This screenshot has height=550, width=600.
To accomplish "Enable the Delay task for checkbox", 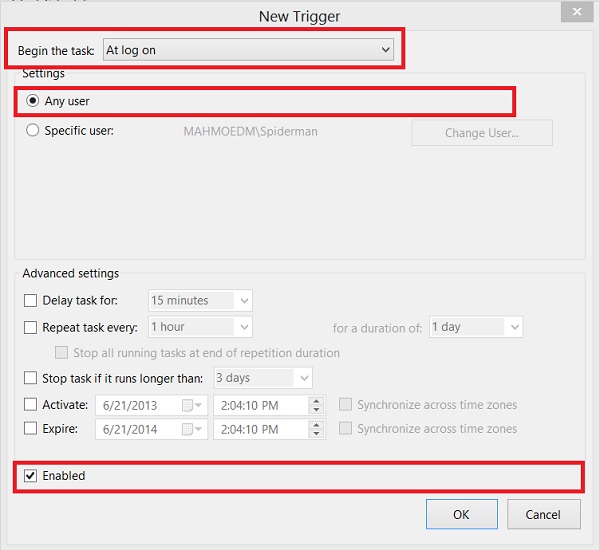I will click(x=30, y=301).
